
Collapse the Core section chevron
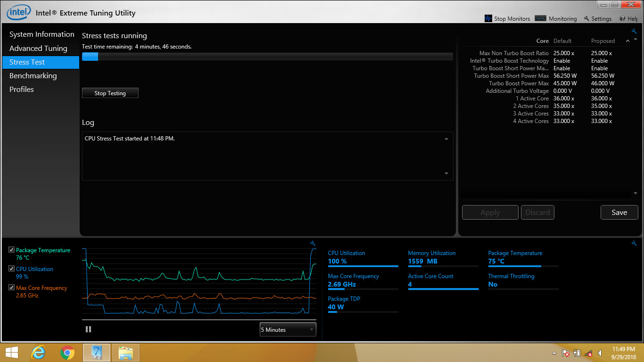[x=627, y=41]
